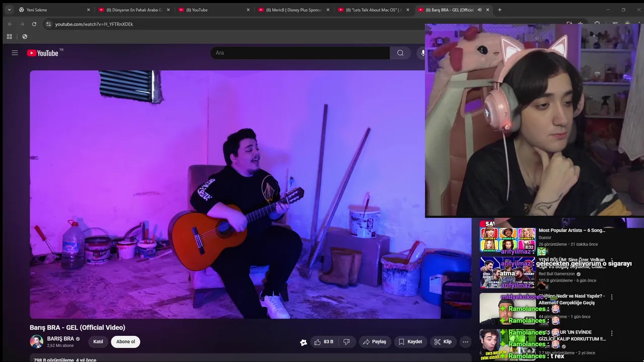Screen dimensions: 644x362
Task: Subscribe with the 'Abone ol' button
Action: tap(126, 342)
